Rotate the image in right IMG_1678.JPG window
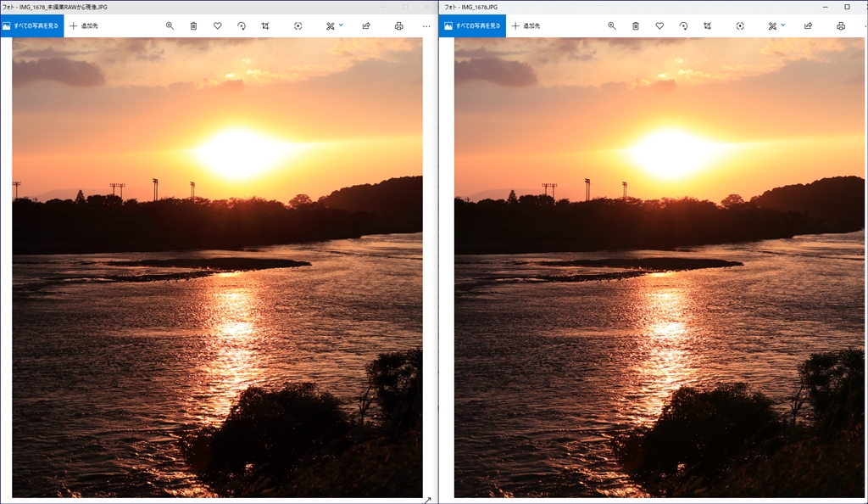The width and height of the screenshot is (868, 504). point(683,26)
